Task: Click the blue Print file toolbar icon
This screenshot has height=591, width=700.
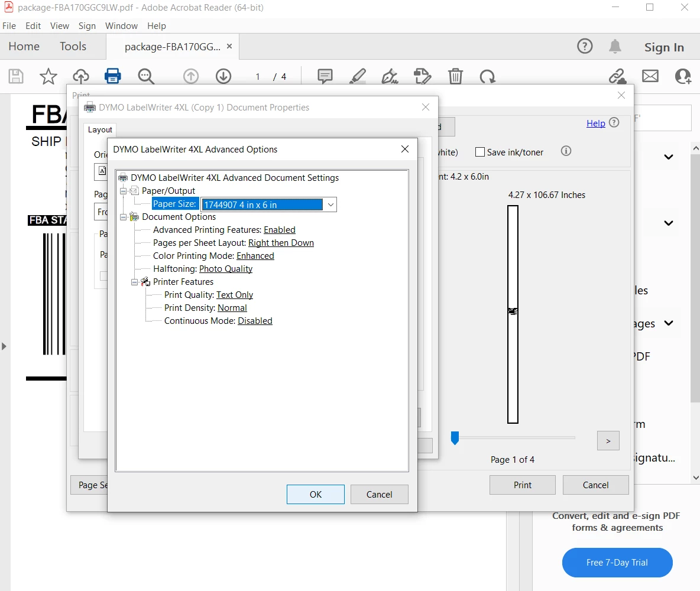Action: (x=112, y=76)
